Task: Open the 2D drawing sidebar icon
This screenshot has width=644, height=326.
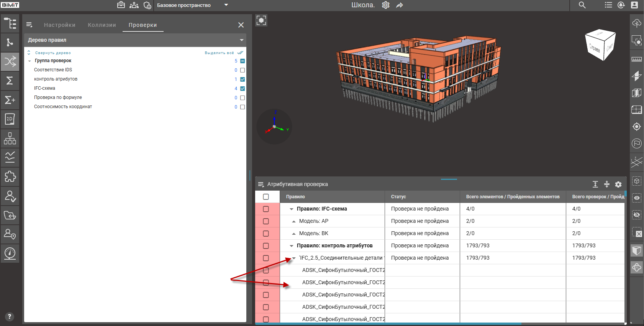Action: 10,119
